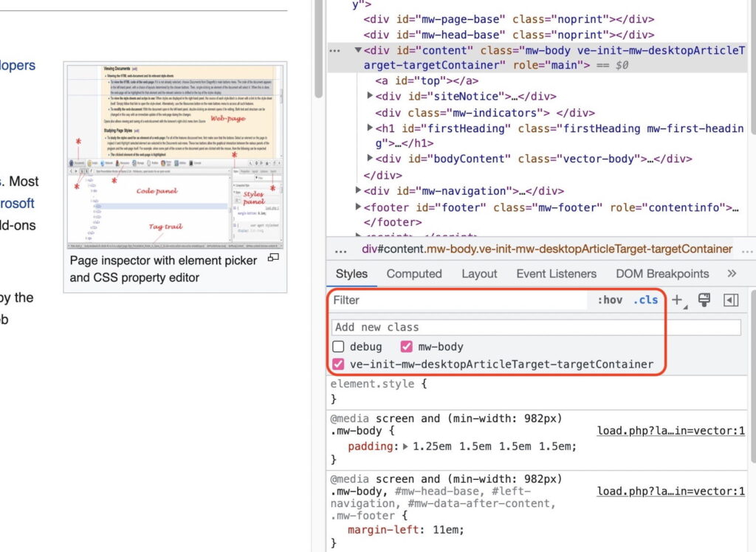Collapse the content div node

point(358,50)
